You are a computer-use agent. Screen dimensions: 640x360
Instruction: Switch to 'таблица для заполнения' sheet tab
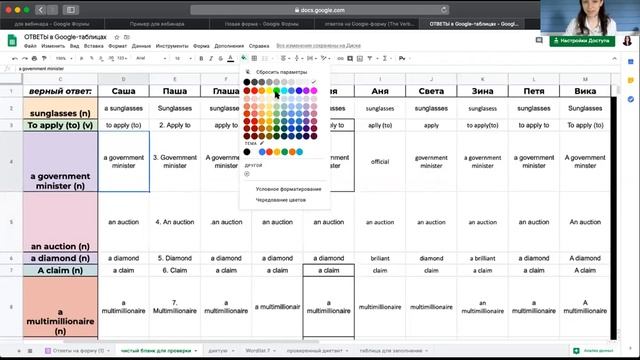pos(393,351)
